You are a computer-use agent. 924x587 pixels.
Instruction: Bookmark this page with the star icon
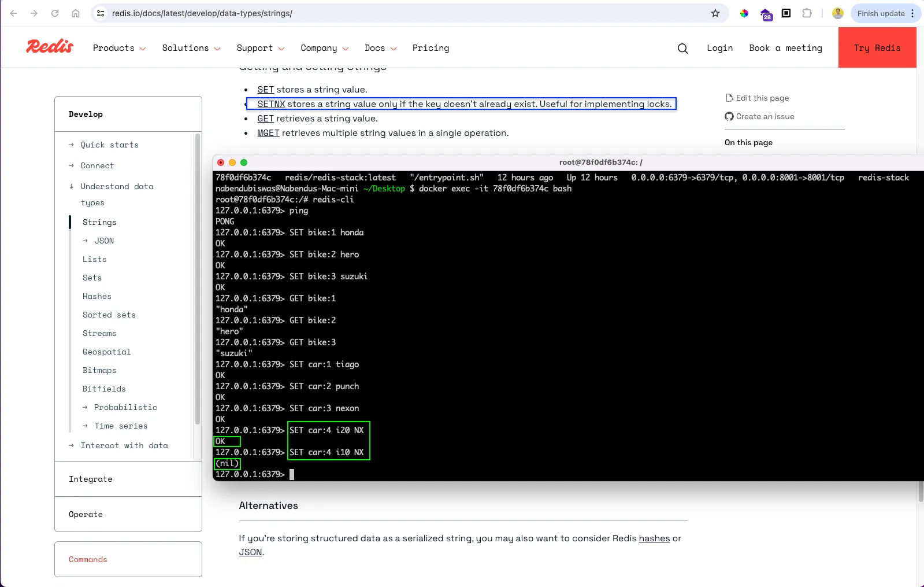click(715, 13)
